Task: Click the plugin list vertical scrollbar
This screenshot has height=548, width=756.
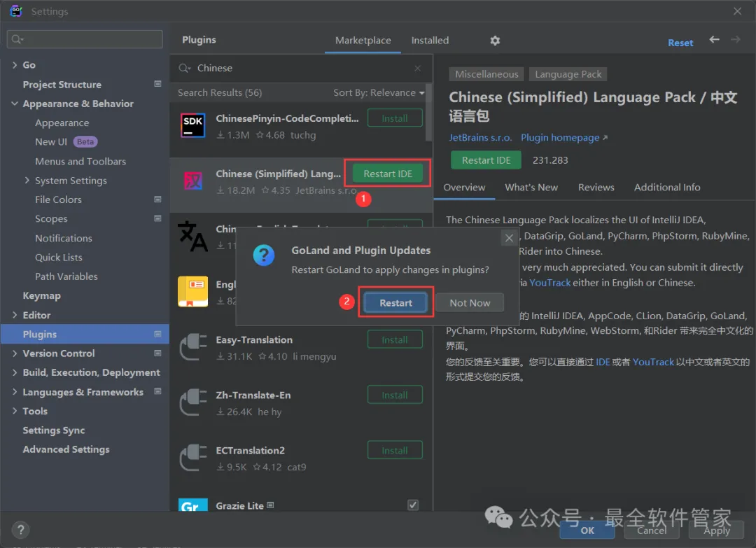Action: (x=428, y=113)
